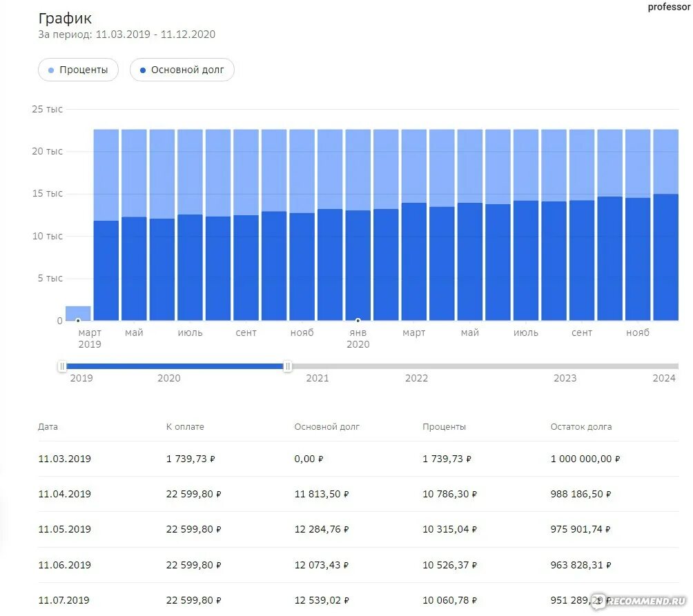
Task: Click interest value 10 315,04 ₽
Action: [450, 529]
